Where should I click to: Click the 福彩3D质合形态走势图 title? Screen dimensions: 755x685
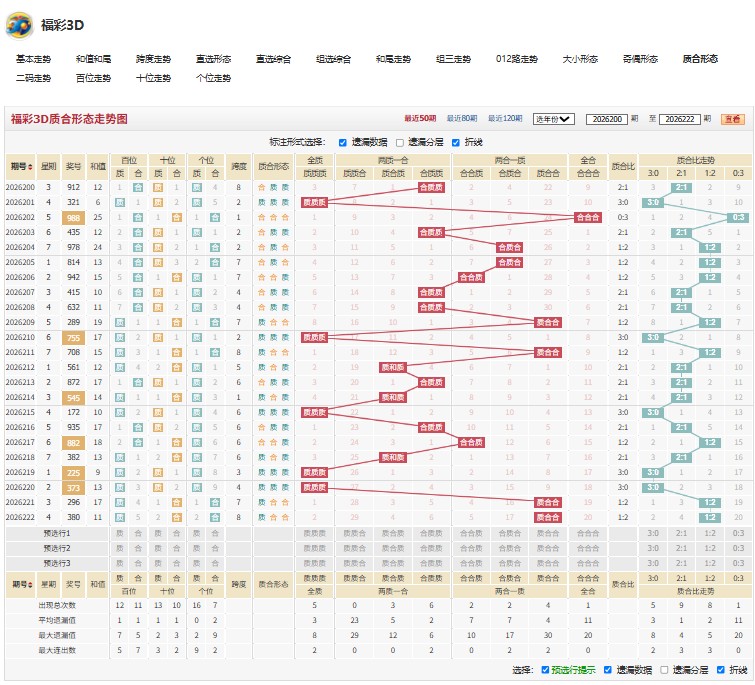[x=69, y=119]
